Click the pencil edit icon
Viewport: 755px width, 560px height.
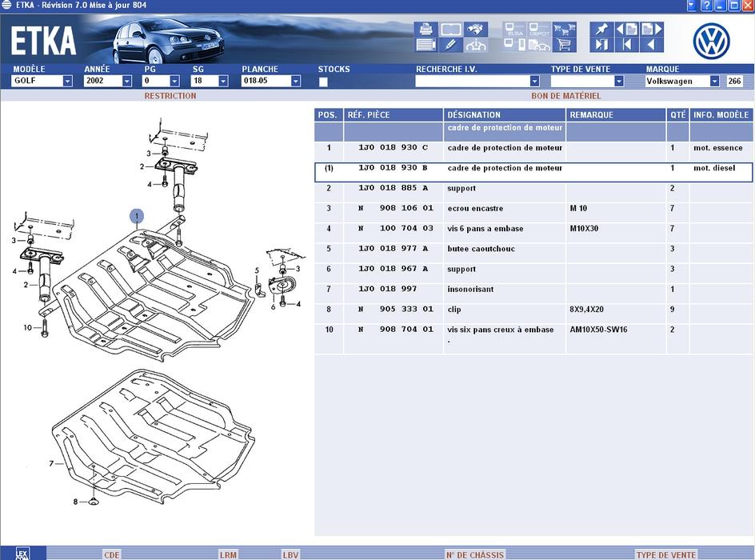tap(451, 46)
